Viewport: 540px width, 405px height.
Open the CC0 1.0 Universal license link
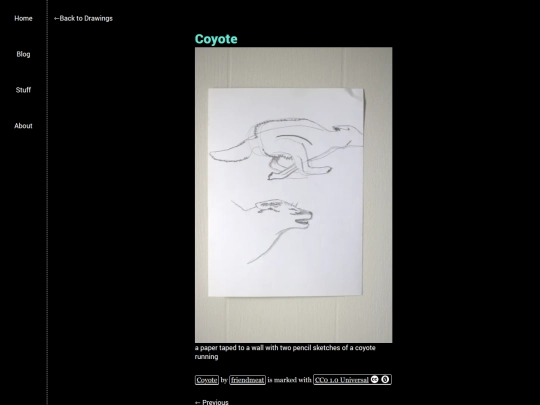point(342,380)
